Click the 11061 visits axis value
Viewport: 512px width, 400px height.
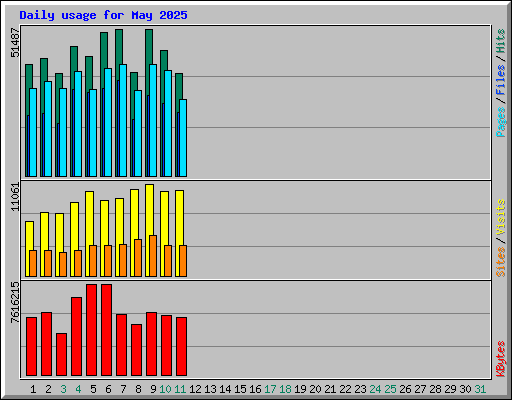pyautogui.click(x=15, y=197)
